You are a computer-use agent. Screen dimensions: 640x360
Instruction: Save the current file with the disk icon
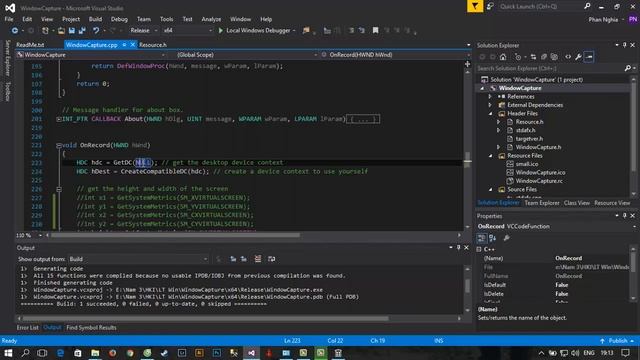[72, 31]
